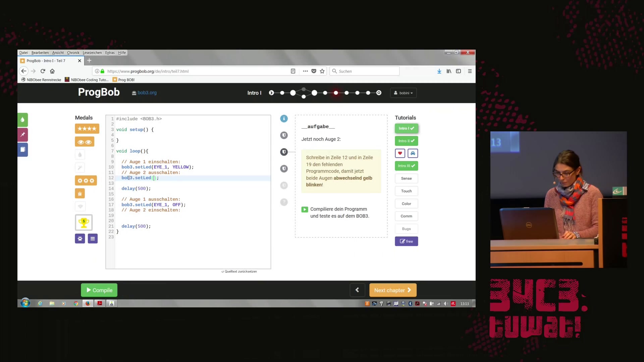Click the reload page icon
This screenshot has width=644, height=362.
43,71
